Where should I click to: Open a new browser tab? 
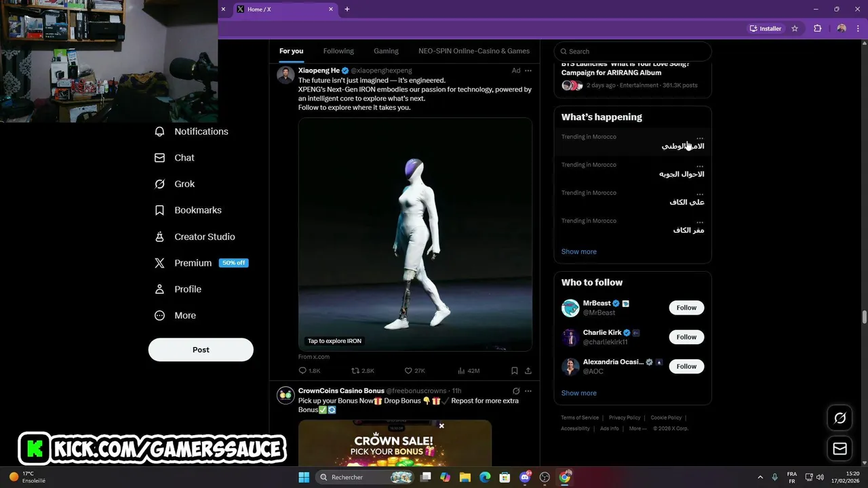click(x=347, y=9)
